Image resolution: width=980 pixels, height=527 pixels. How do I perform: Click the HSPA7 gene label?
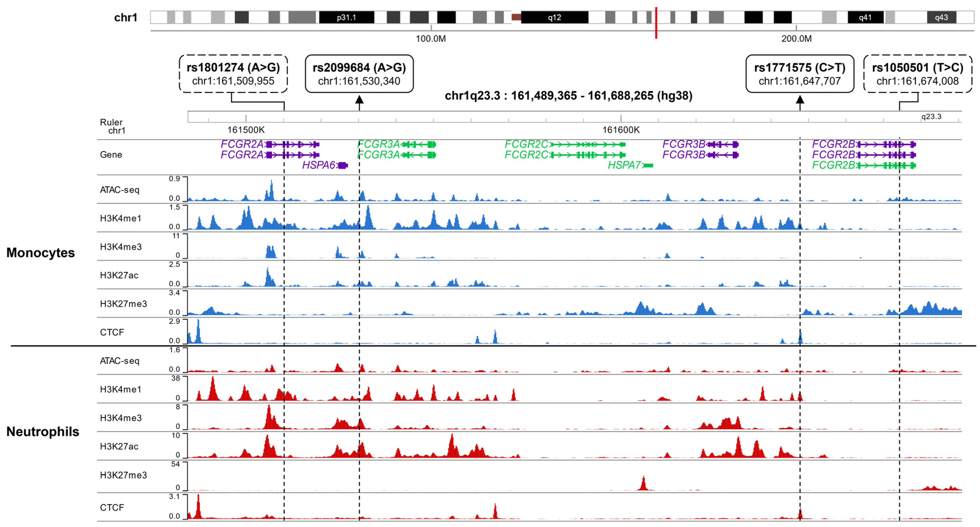point(624,165)
